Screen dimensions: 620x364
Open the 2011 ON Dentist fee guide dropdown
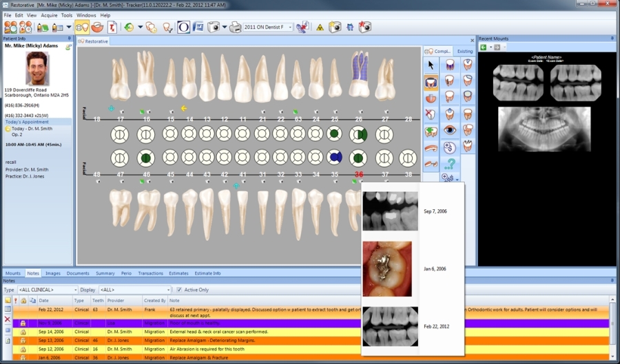pos(290,28)
